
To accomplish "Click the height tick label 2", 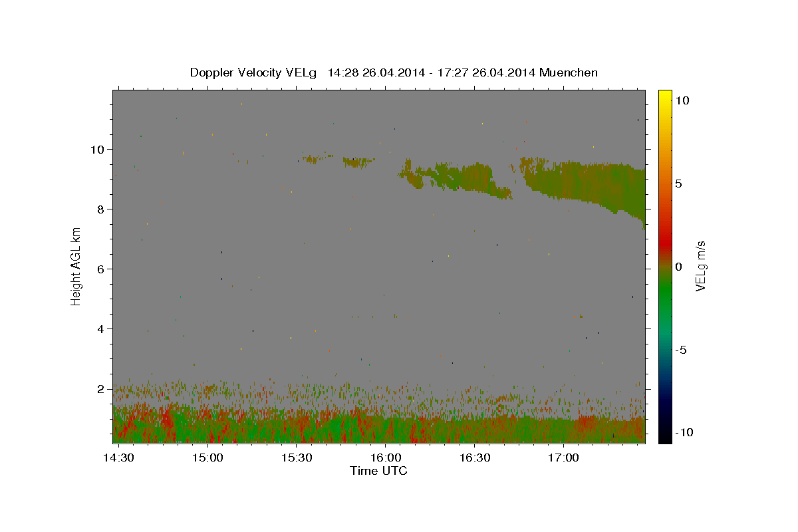I will [102, 388].
